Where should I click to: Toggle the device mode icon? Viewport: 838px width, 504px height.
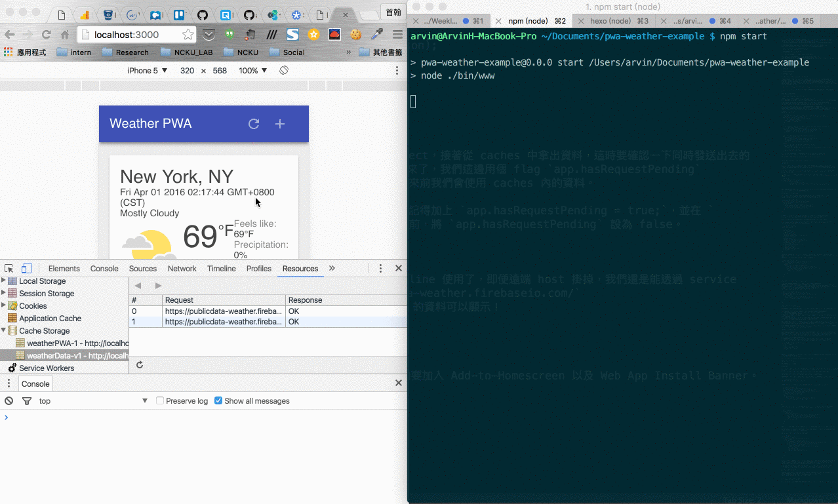point(26,269)
